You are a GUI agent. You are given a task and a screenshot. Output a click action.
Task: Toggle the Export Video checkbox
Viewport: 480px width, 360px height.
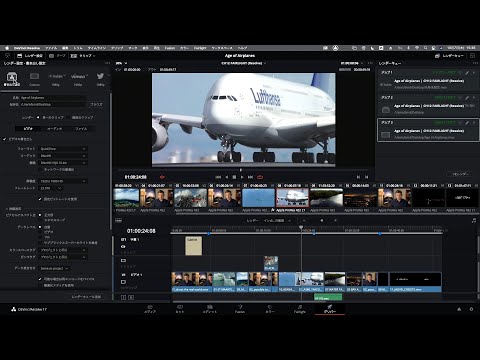click(5, 139)
